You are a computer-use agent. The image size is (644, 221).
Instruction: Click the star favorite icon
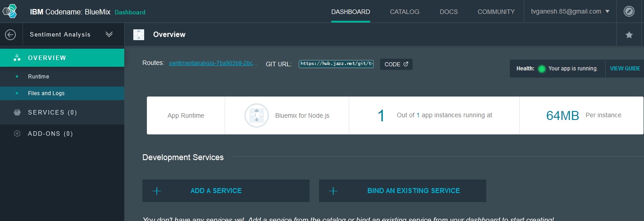coord(629,35)
